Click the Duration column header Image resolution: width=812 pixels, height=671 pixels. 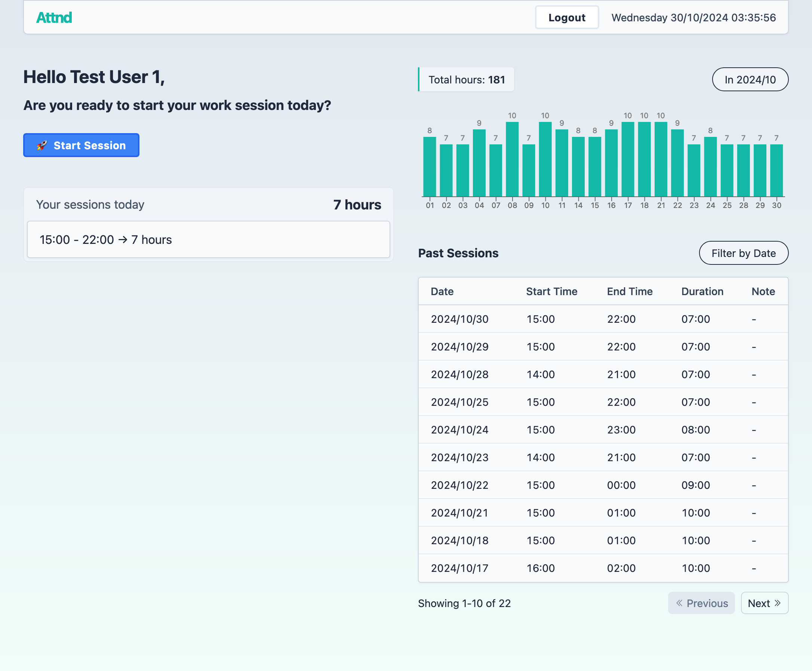pyautogui.click(x=702, y=291)
